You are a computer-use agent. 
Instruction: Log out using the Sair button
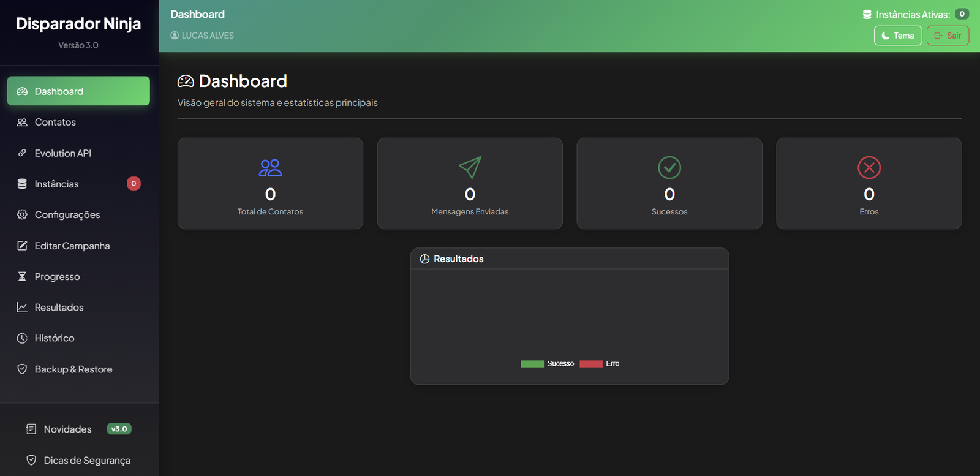[948, 36]
